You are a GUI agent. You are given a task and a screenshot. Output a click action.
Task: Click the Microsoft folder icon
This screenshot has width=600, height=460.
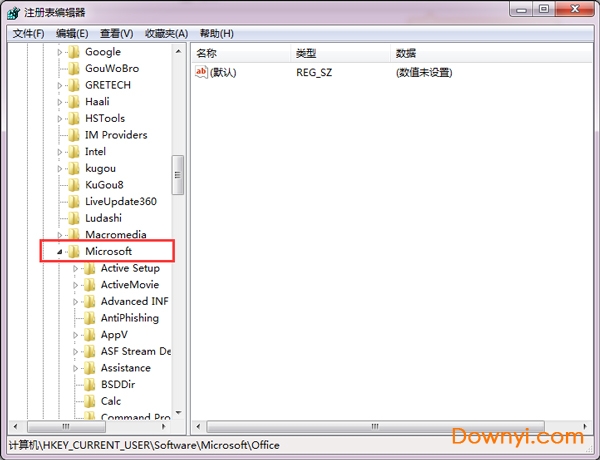tap(73, 251)
